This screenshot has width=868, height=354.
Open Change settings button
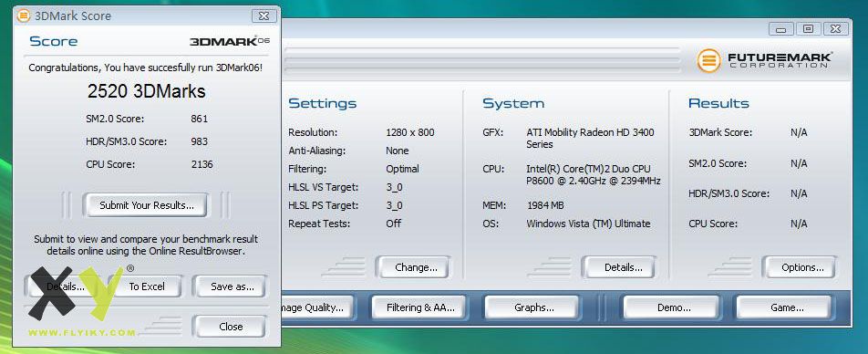pos(416,267)
